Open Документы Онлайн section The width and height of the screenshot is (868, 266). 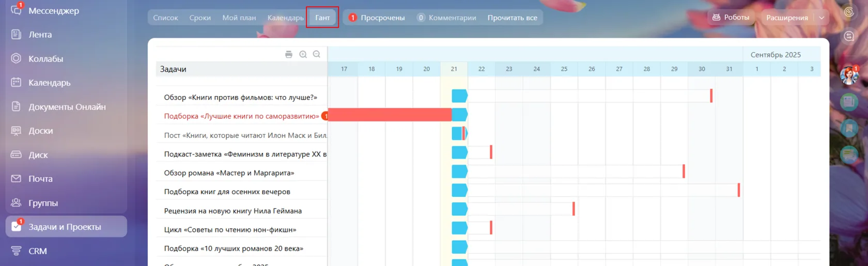[66, 106]
